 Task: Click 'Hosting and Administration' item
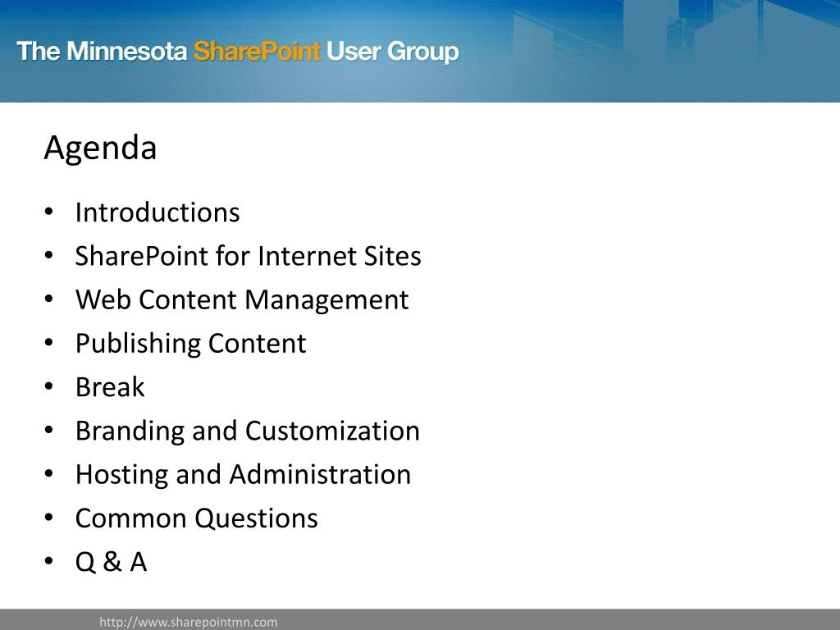click(243, 475)
